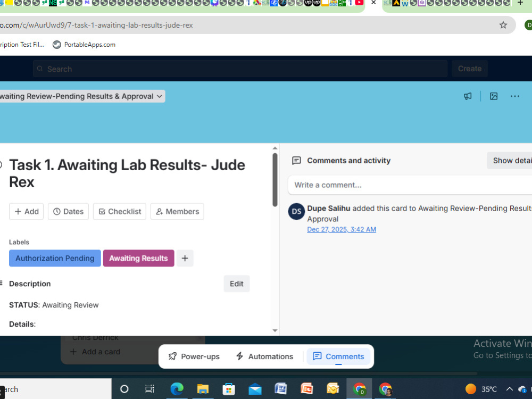Screen dimensions: 532x399
Task: Open the 35°C weather widget
Action: coord(481,389)
